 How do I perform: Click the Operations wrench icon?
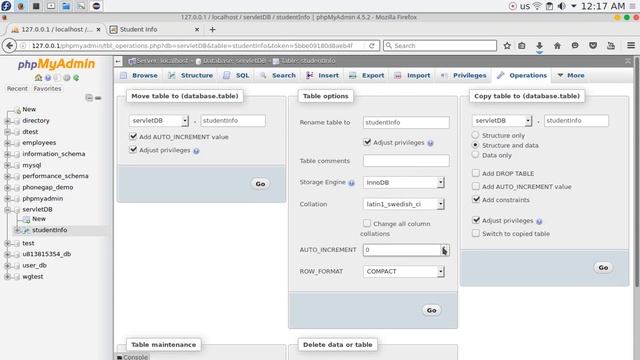[x=500, y=75]
